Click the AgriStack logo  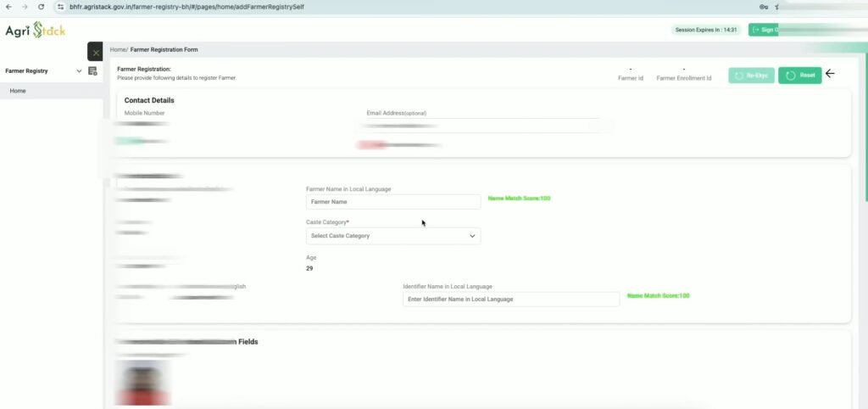tap(36, 31)
